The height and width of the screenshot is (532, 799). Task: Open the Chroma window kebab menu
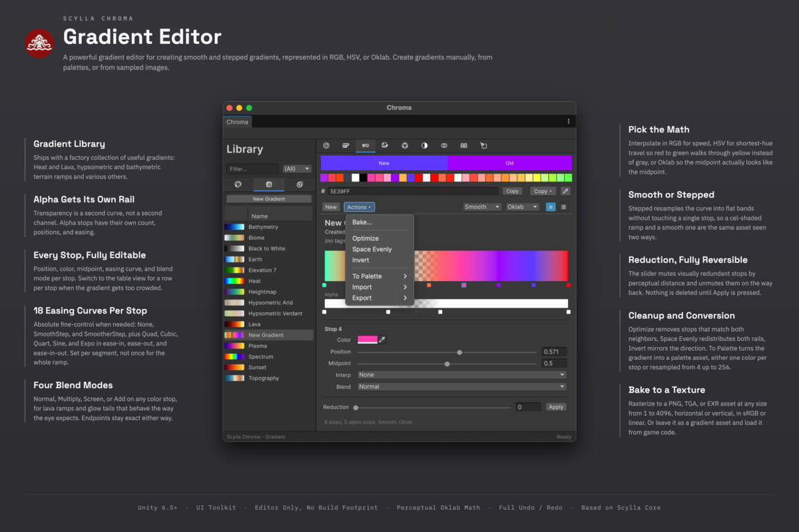point(568,121)
